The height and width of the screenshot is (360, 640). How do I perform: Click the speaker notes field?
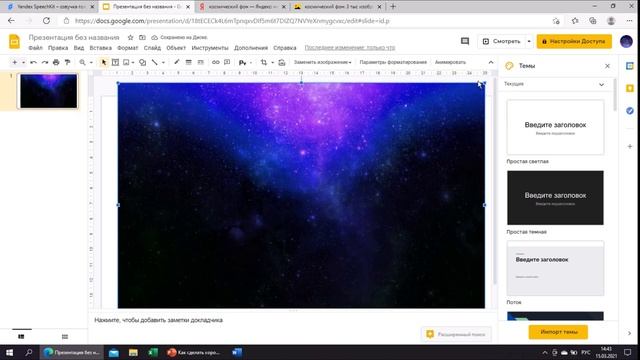tap(292, 320)
